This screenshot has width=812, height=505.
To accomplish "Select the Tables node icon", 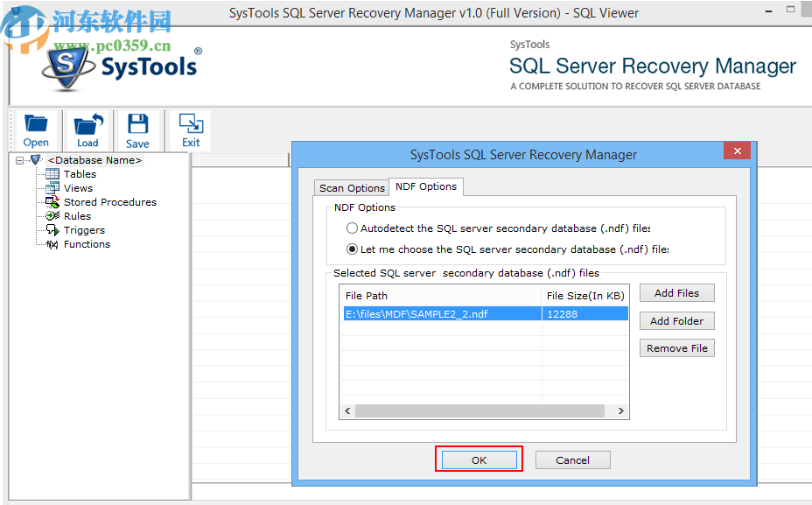I will click(50, 173).
